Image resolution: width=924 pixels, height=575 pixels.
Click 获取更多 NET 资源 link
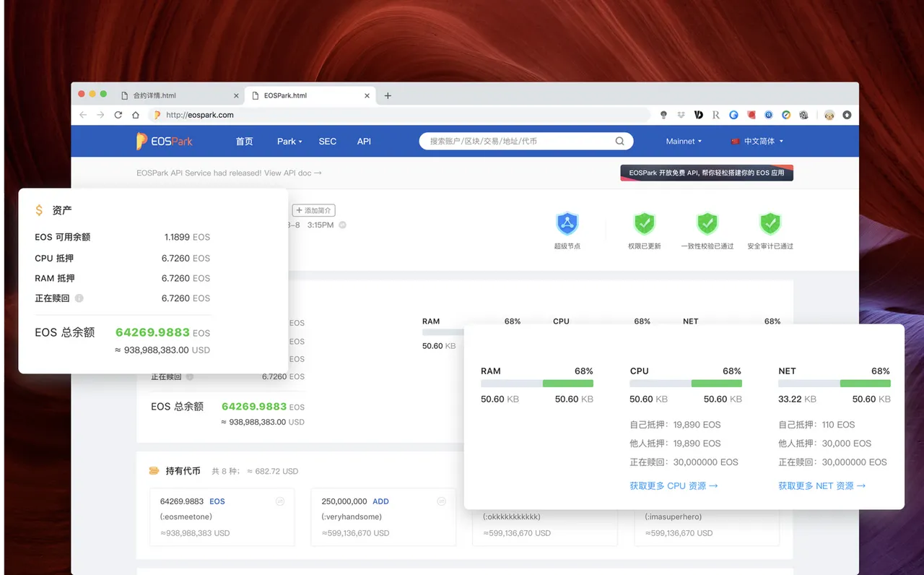[x=821, y=485]
